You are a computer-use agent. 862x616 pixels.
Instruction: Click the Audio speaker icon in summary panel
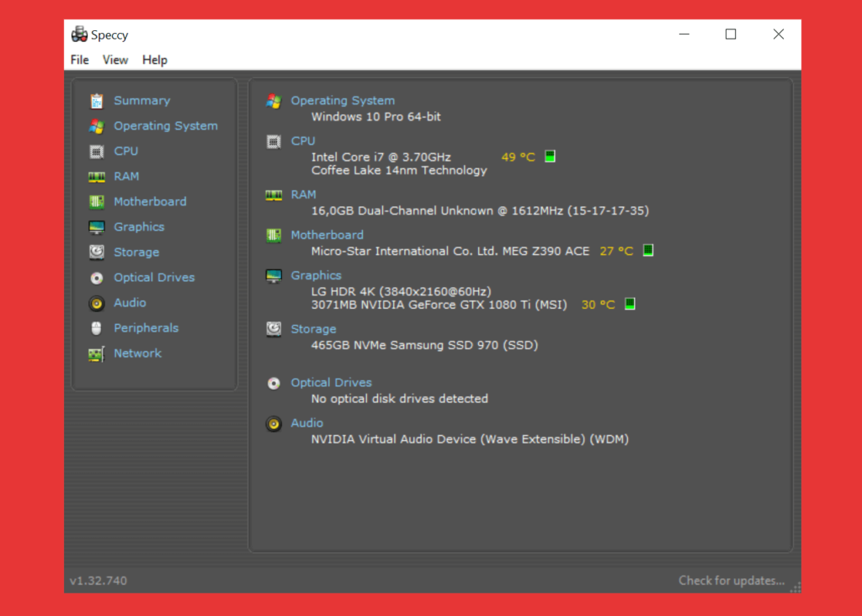click(274, 423)
